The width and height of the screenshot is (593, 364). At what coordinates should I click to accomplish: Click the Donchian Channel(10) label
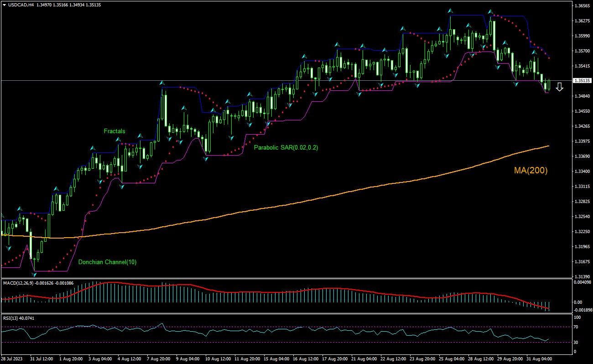click(x=108, y=262)
